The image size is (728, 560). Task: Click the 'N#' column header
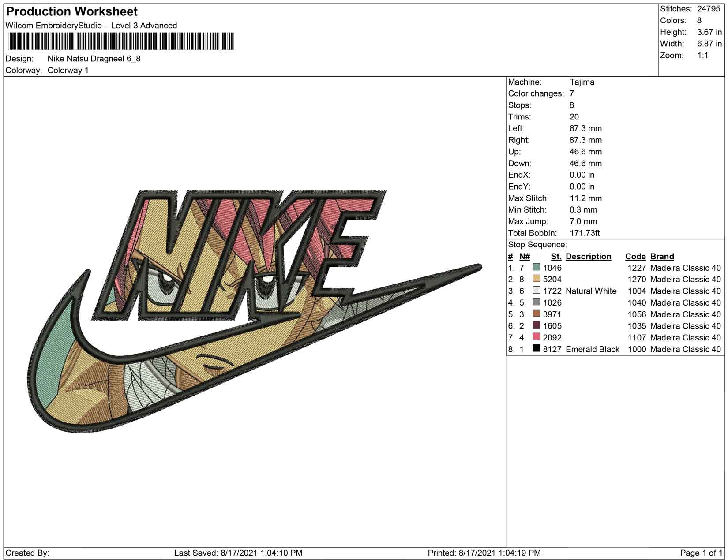tap(525, 257)
